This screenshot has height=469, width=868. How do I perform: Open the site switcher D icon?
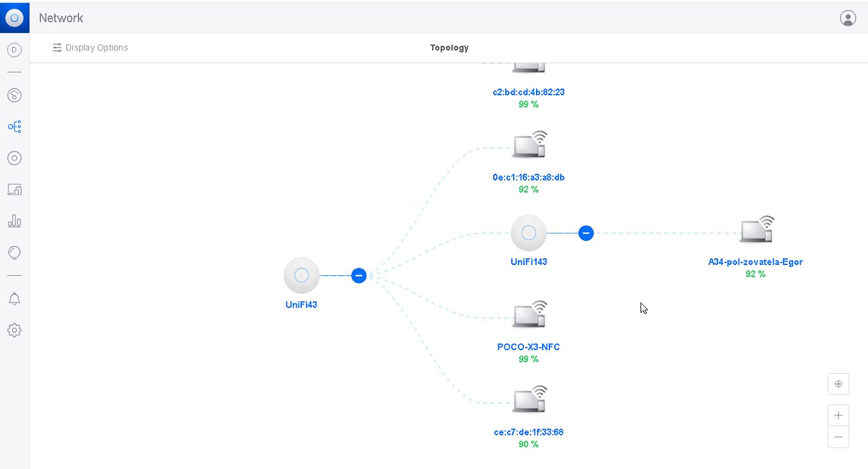click(14, 50)
